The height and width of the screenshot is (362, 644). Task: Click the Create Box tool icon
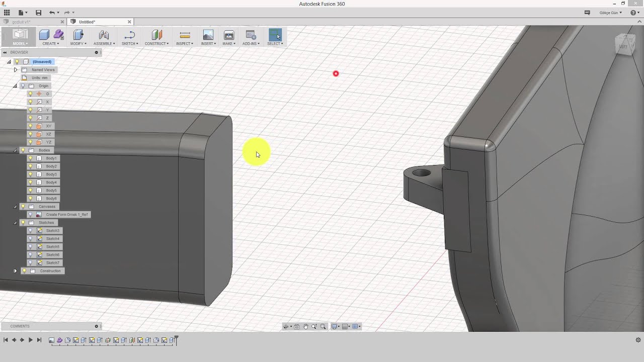[44, 35]
